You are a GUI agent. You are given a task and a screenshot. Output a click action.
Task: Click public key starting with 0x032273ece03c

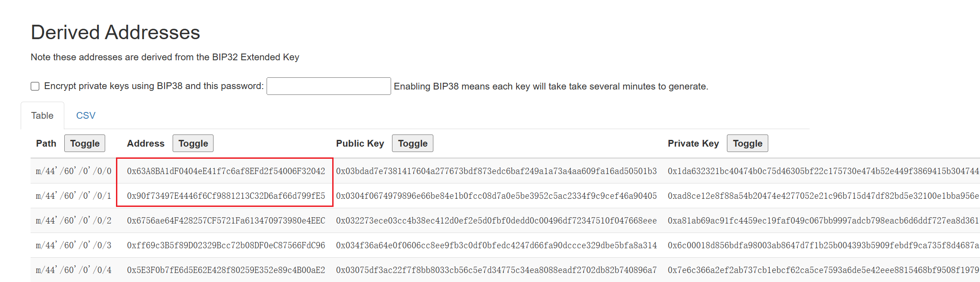pyautogui.click(x=496, y=220)
